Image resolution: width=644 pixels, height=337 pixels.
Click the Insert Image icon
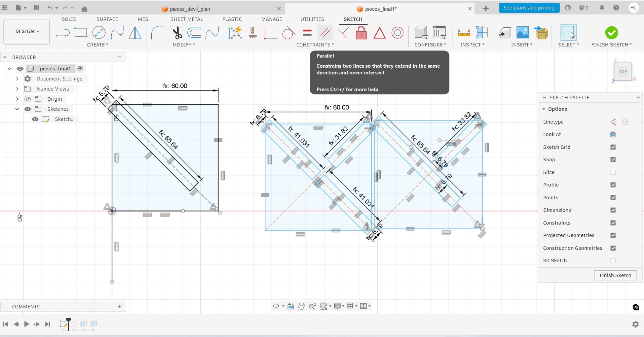coord(522,33)
